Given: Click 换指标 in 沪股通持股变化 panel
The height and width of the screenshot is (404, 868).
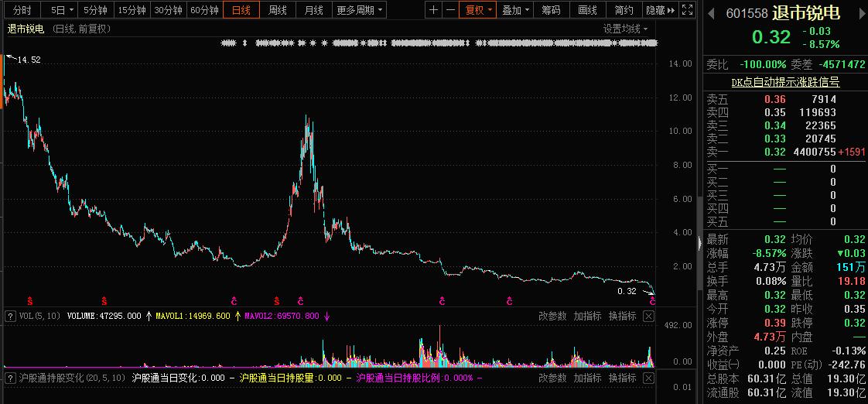Looking at the screenshot, I should 622,378.
